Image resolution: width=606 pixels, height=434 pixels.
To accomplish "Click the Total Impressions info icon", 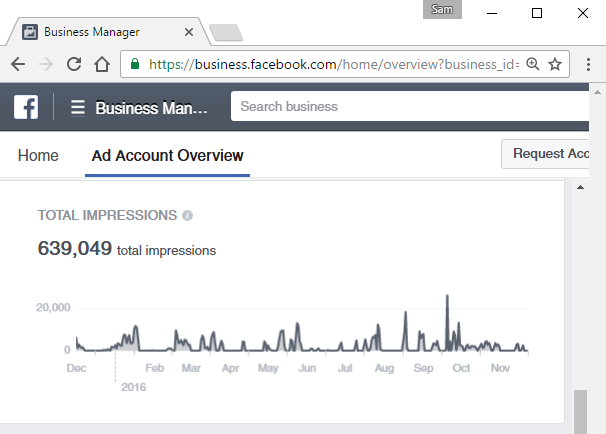I will click(x=187, y=216).
